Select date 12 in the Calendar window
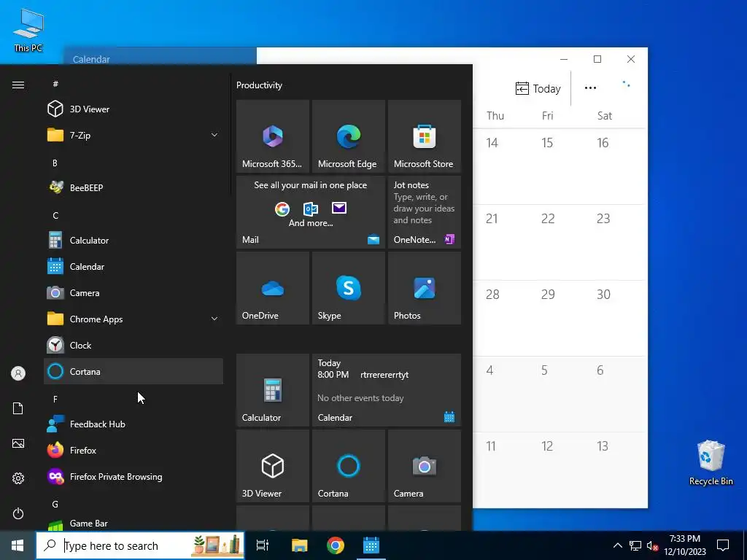This screenshot has height=560, width=747. pos(561,470)
